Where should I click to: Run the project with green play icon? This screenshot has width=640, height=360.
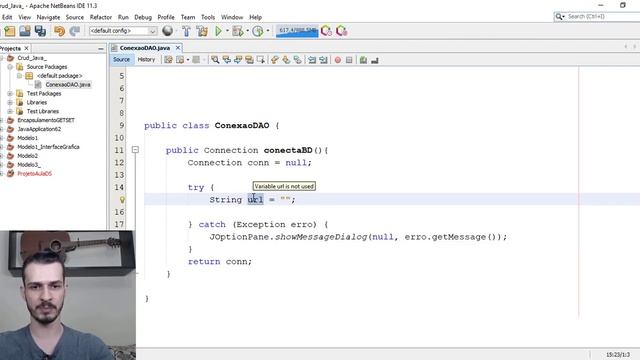pyautogui.click(x=218, y=31)
